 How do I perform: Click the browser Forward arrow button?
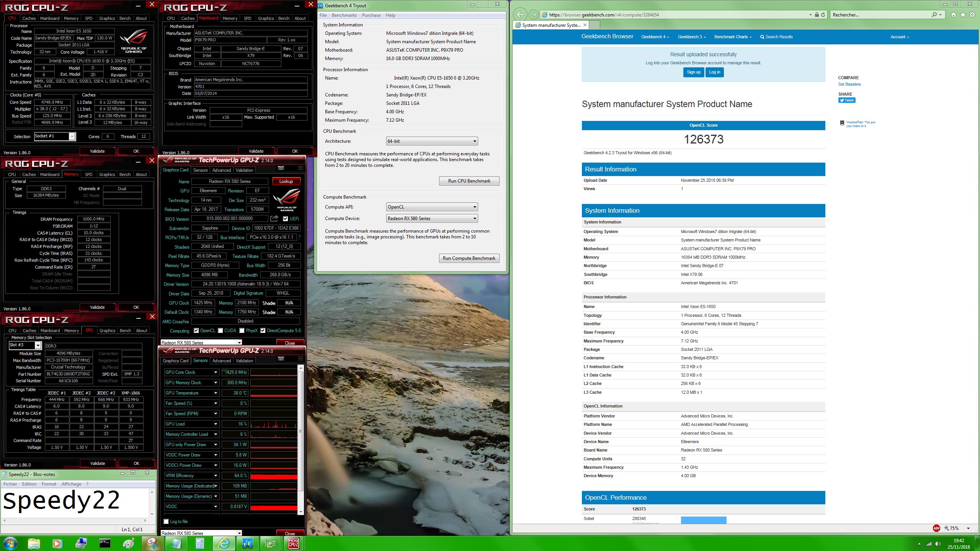pyautogui.click(x=533, y=15)
